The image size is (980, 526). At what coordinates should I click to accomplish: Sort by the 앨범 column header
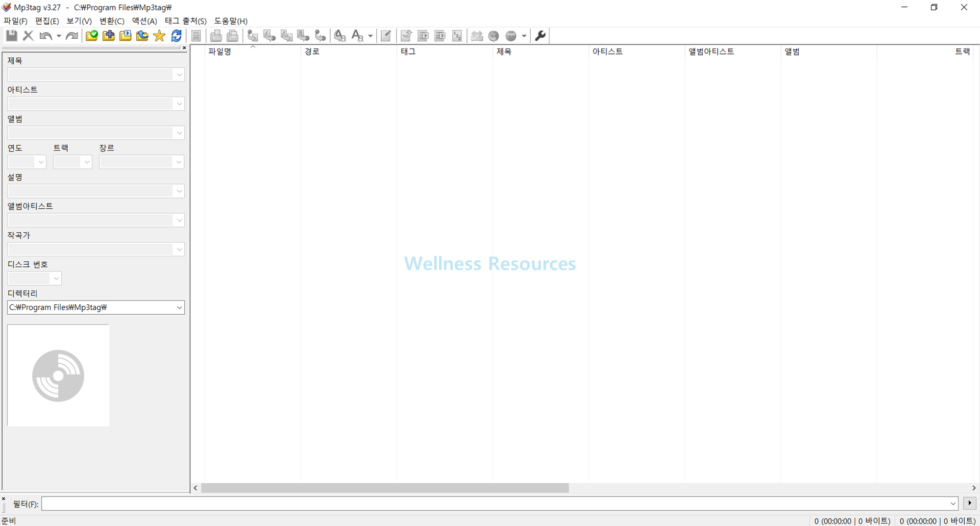click(829, 51)
